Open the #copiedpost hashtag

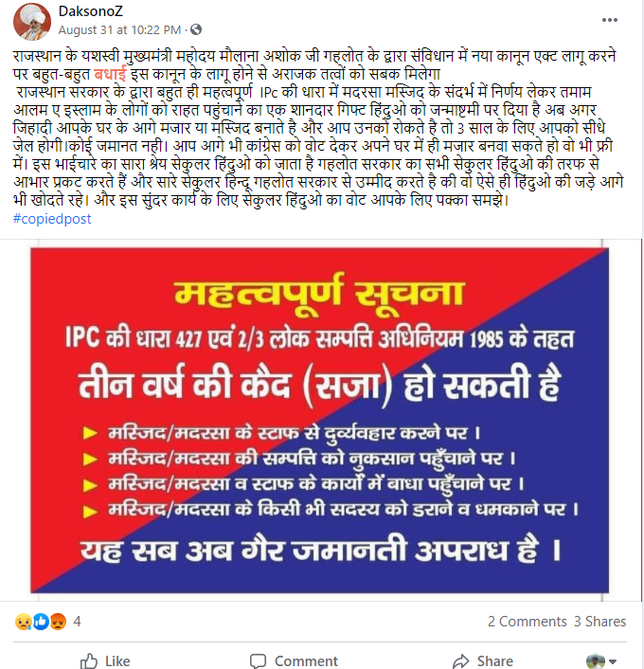[52, 219]
